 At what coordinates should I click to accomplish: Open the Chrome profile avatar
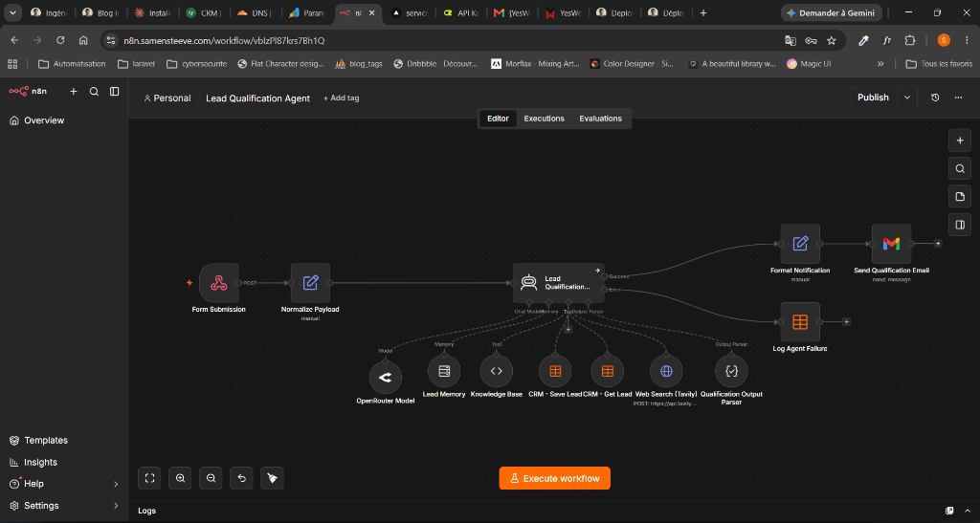tap(944, 40)
